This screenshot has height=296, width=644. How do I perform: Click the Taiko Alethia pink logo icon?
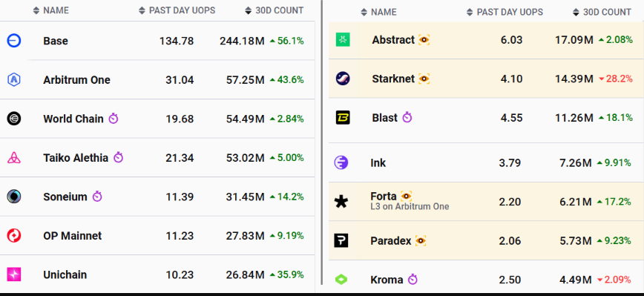(x=14, y=158)
